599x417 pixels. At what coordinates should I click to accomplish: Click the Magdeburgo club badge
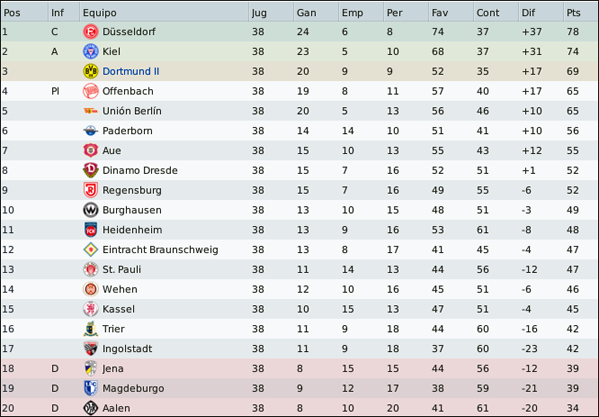point(91,388)
